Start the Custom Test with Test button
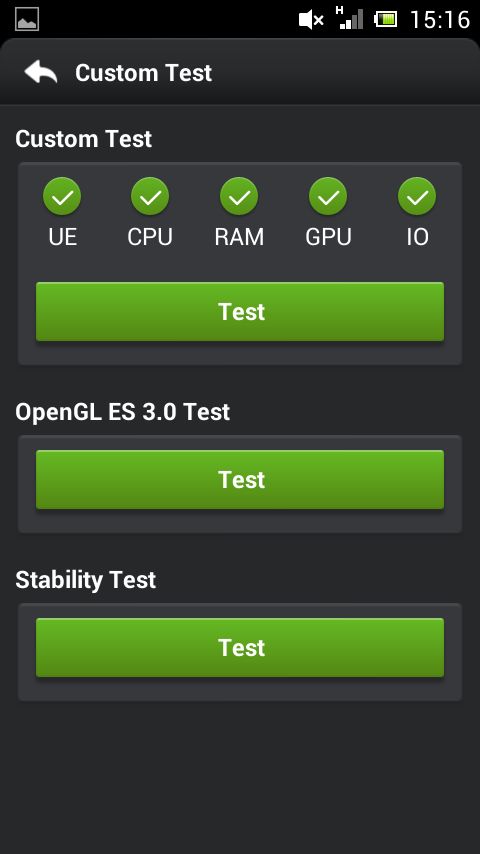The height and width of the screenshot is (854, 480). [x=240, y=312]
